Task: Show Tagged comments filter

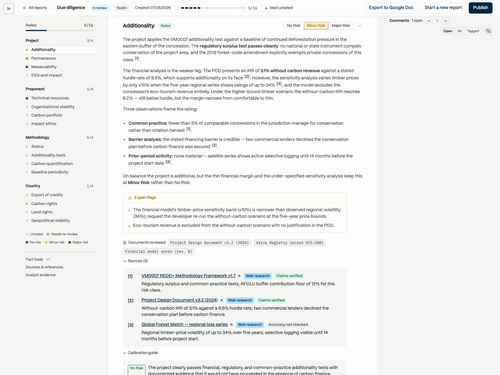Action: (473, 31)
